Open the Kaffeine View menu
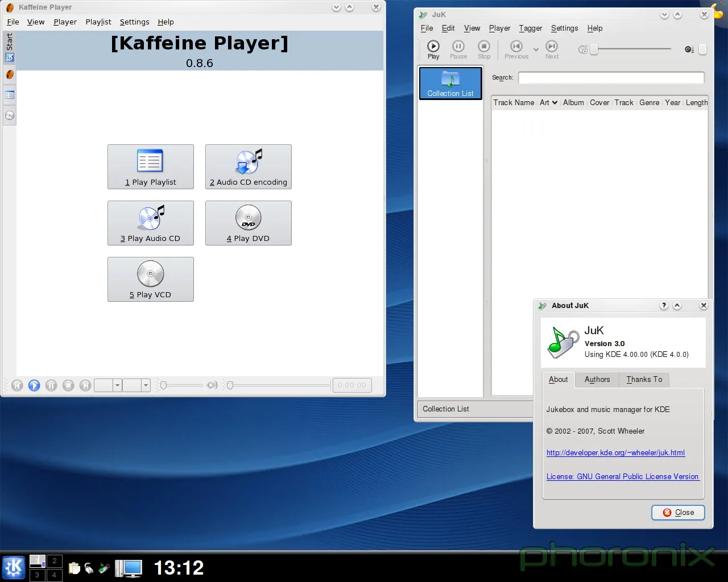728x582 pixels. point(36,22)
